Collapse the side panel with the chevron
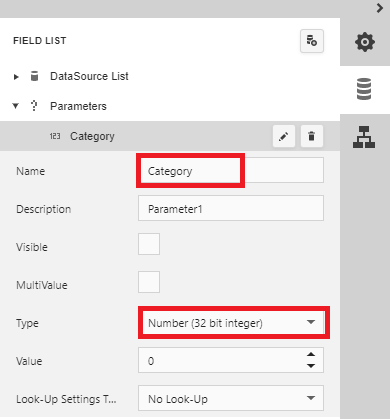Image resolution: width=390 pixels, height=419 pixels. [x=380, y=8]
